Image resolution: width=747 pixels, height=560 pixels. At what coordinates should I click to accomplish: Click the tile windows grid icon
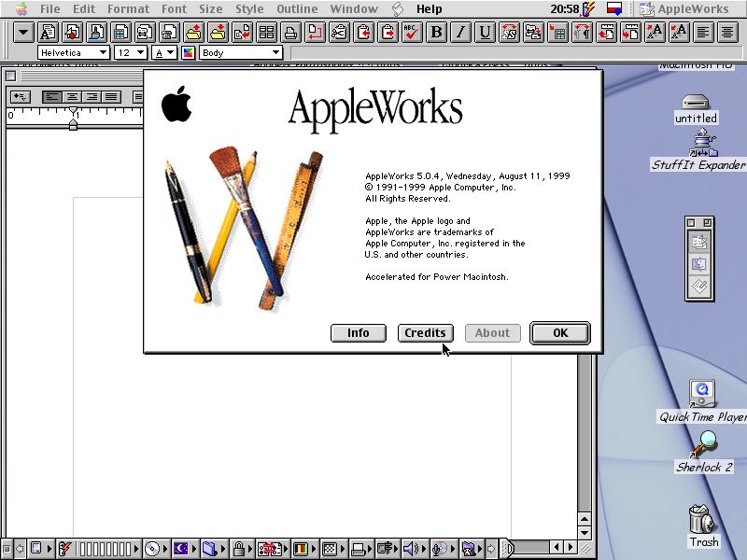click(x=266, y=33)
